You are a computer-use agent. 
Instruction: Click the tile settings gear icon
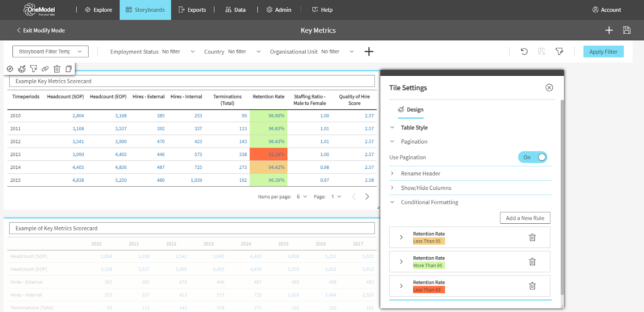pos(10,69)
